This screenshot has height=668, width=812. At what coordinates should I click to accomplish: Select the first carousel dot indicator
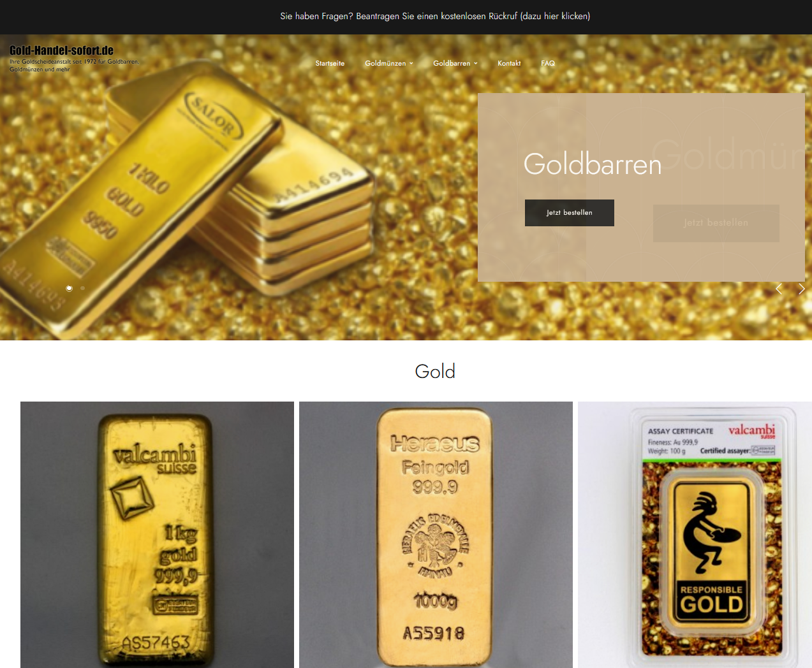coord(70,288)
